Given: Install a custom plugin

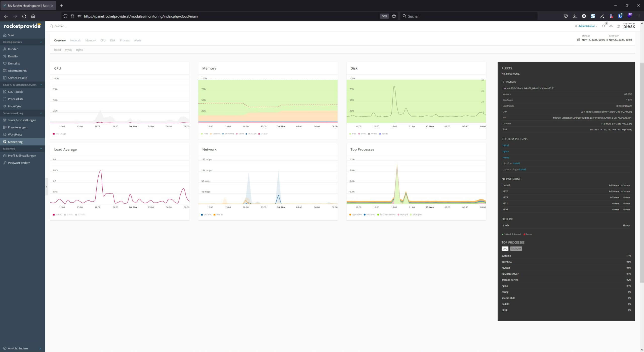Looking at the screenshot, I should click(x=522, y=169).
